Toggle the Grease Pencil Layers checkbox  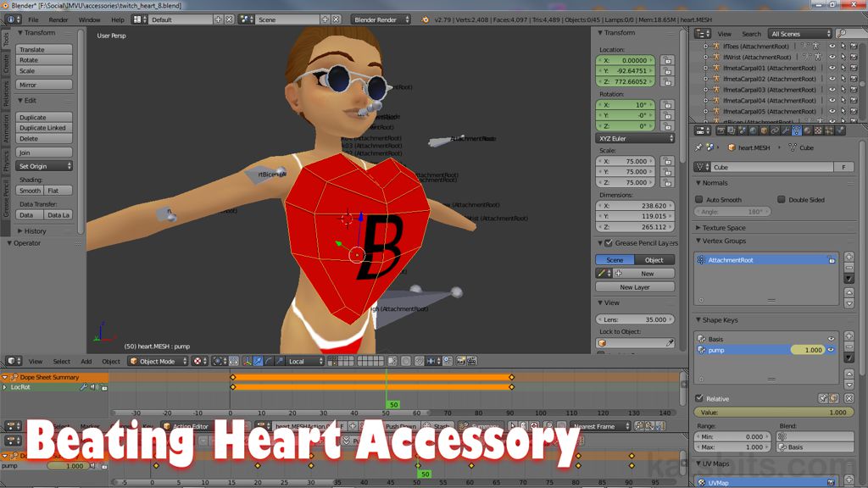(x=609, y=243)
